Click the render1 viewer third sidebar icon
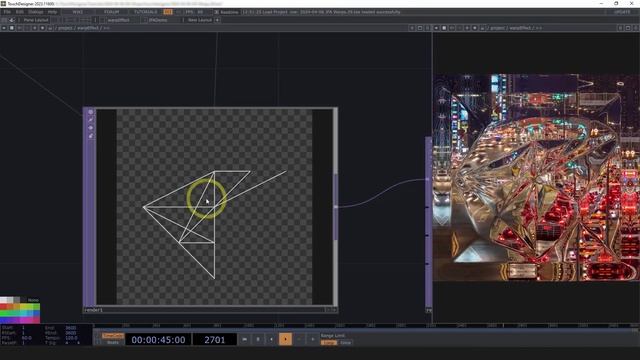Image resolution: width=640 pixels, height=360 pixels. (x=91, y=128)
